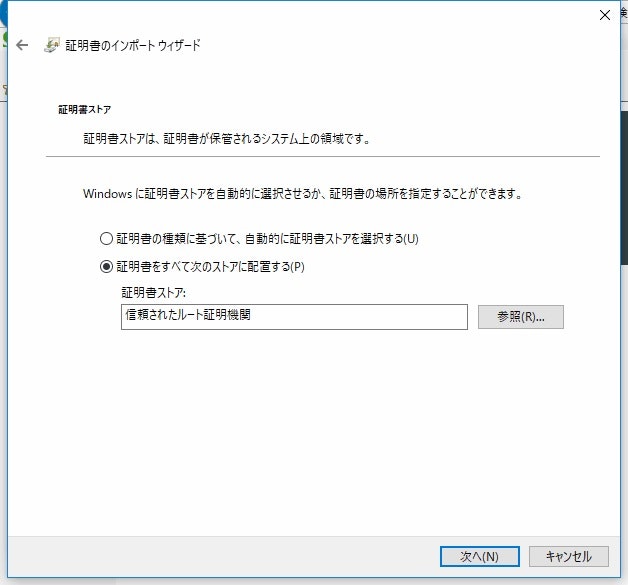Click the 証明書のインポート ウィザード title
This screenshot has height=585, width=628.
(x=133, y=45)
